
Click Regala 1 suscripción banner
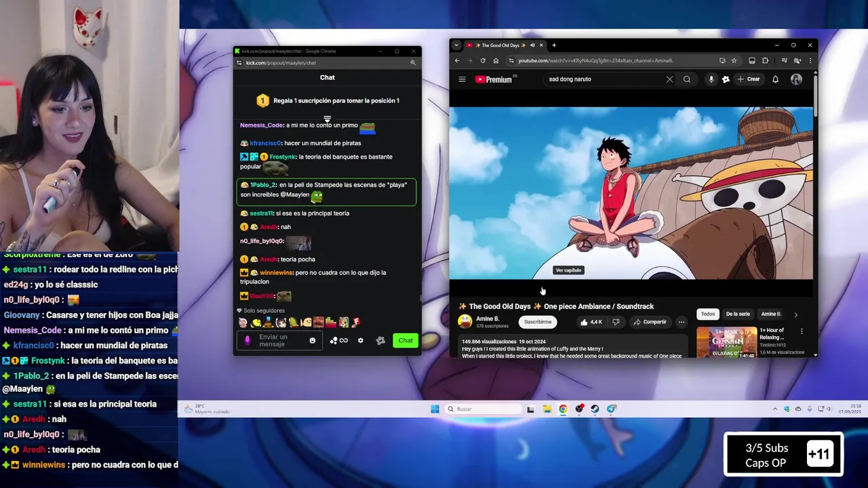328,100
